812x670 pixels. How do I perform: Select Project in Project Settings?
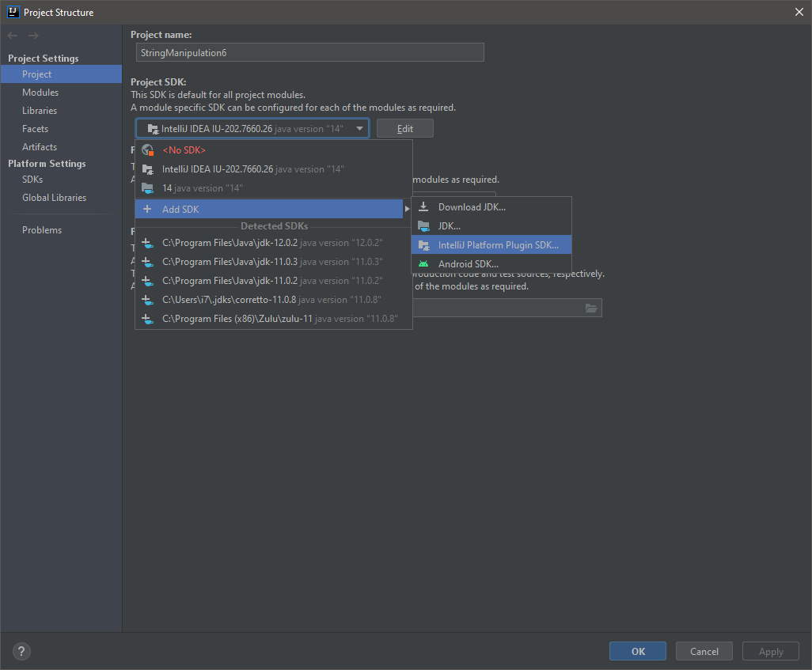pos(61,74)
